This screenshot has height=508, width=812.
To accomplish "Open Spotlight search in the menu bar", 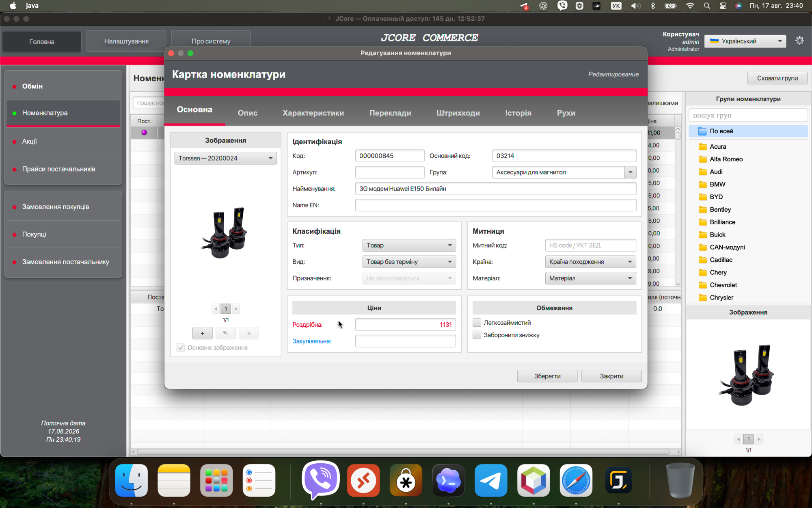I will point(707,6).
